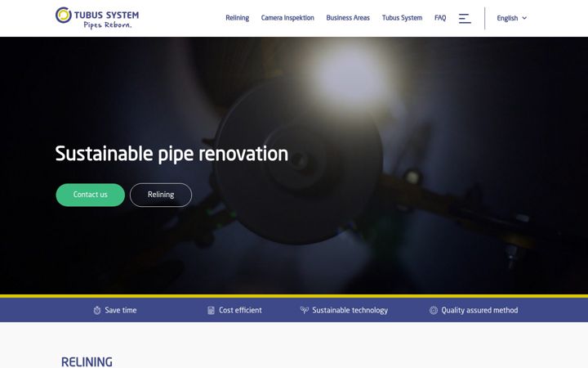Click the 'Quality assured method' text

pyautogui.click(x=479, y=310)
